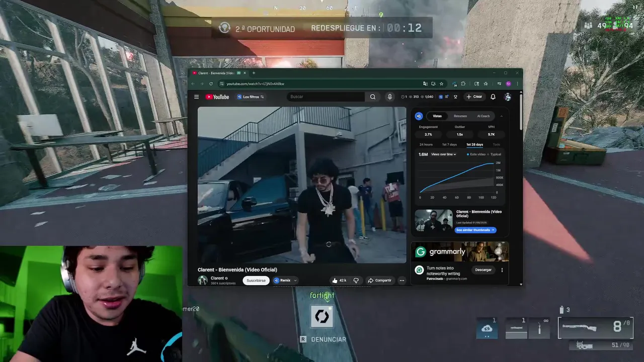Click the search magnifier button
Screen dimensions: 644x362
373,97
